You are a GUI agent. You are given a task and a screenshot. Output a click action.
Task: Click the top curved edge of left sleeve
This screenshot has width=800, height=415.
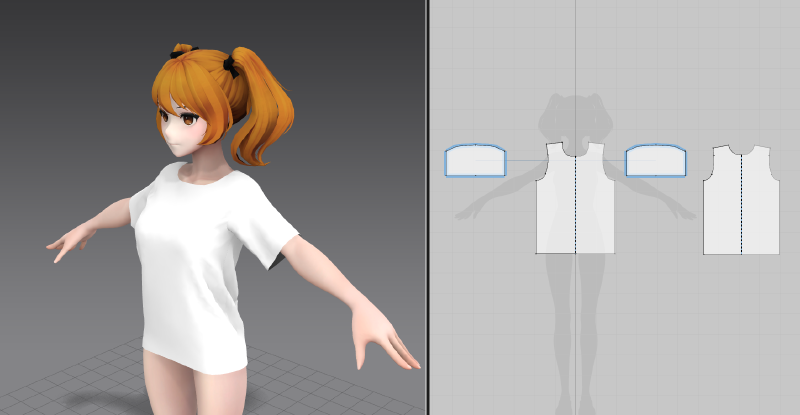tap(475, 146)
